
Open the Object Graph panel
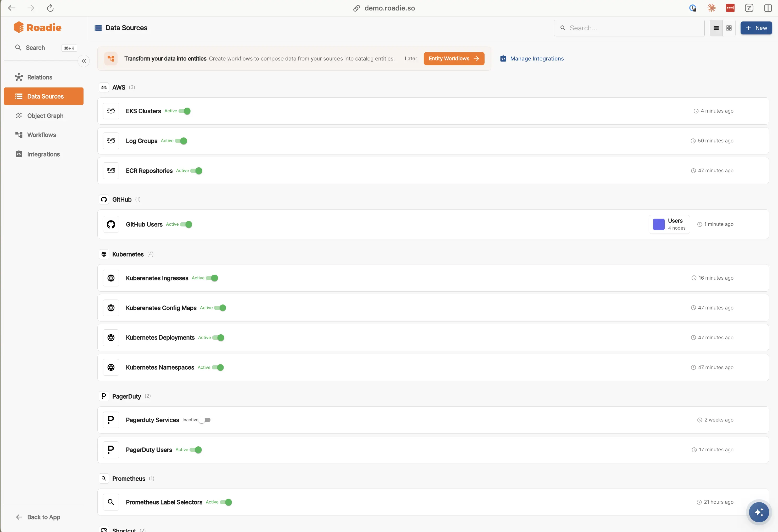tap(45, 115)
